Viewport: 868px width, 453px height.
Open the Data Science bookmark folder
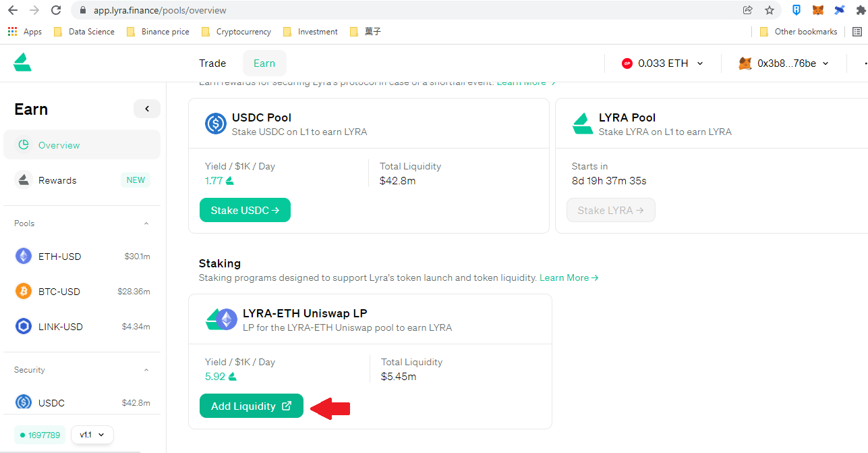(x=84, y=32)
